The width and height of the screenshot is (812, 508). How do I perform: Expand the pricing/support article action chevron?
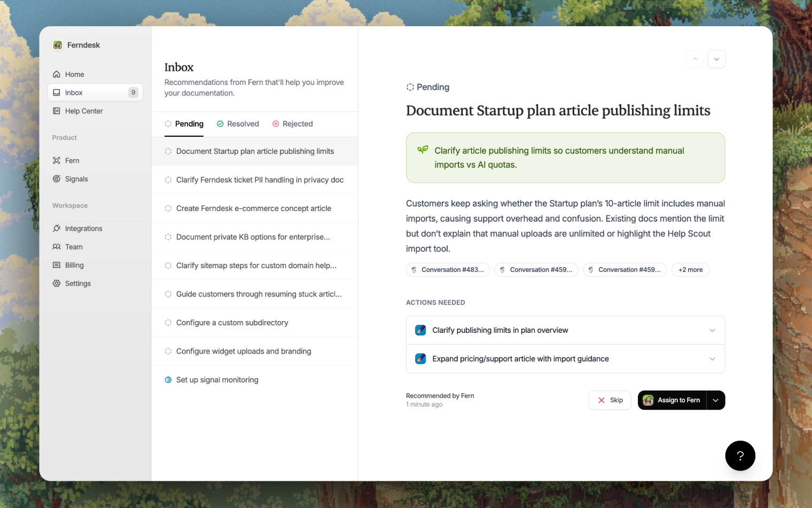click(712, 359)
